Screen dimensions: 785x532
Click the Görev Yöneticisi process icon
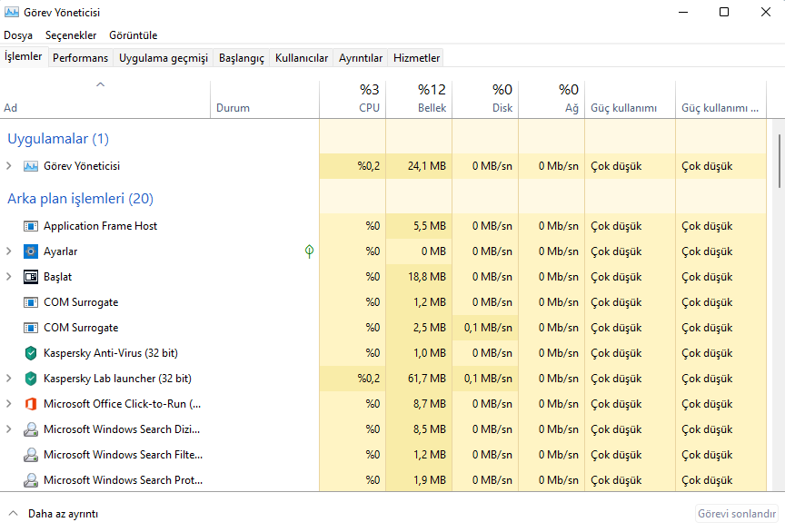(x=31, y=166)
